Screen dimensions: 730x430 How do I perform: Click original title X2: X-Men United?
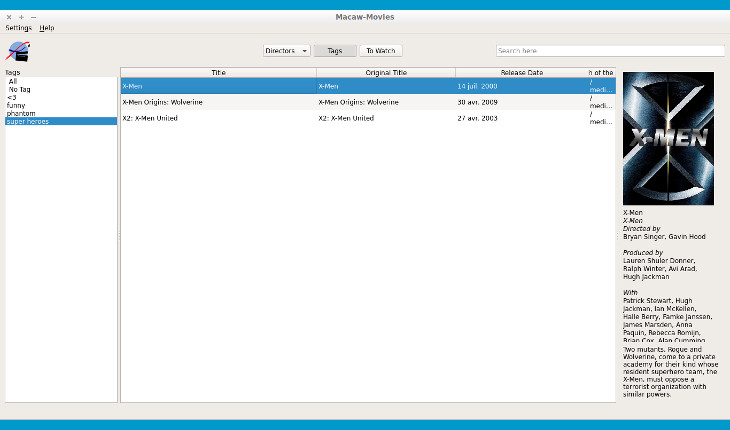386,118
